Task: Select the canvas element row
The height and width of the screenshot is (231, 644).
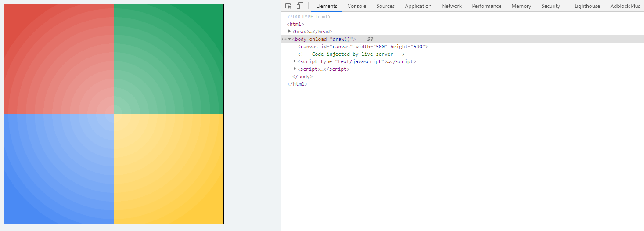Action: coord(363,47)
